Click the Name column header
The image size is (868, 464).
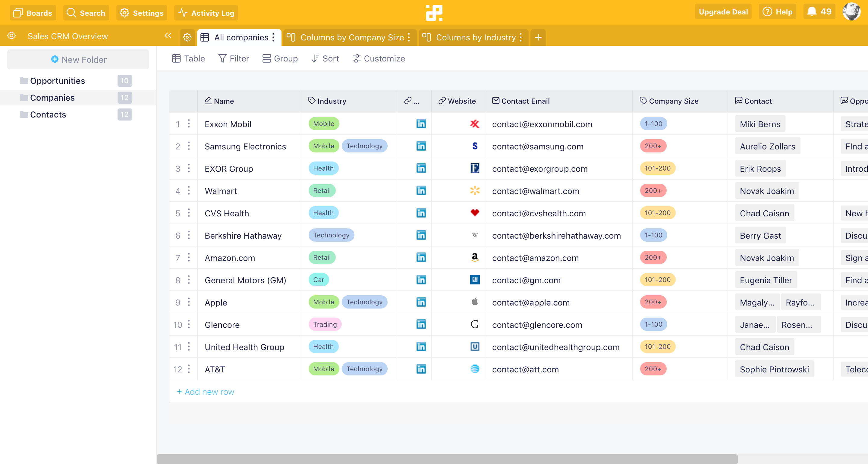click(x=249, y=101)
